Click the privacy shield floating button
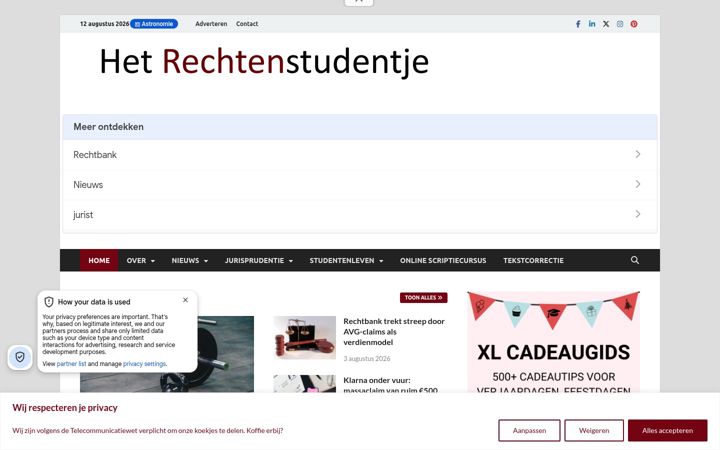This screenshot has height=450, width=720. (x=20, y=357)
